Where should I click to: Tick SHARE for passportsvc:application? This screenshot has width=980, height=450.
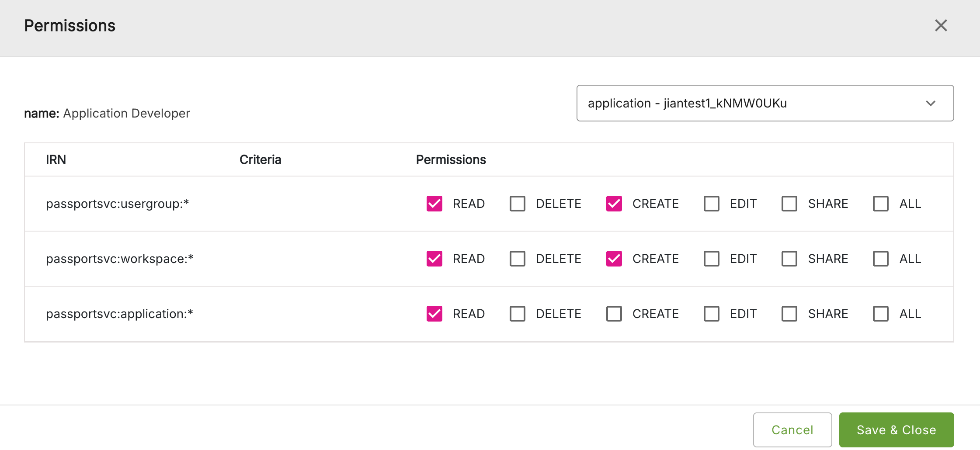pyautogui.click(x=789, y=314)
